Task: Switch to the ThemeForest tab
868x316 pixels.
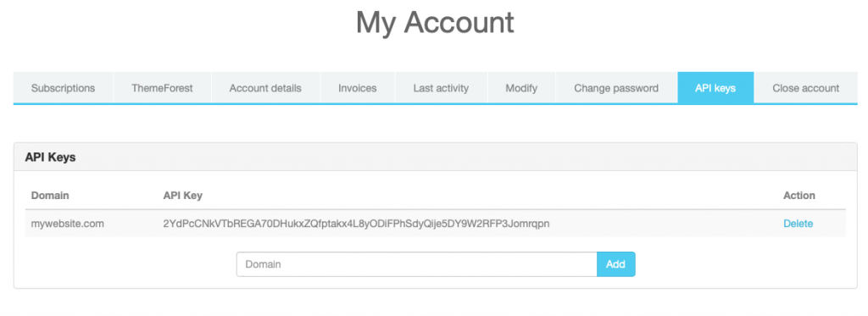Action: pyautogui.click(x=162, y=88)
